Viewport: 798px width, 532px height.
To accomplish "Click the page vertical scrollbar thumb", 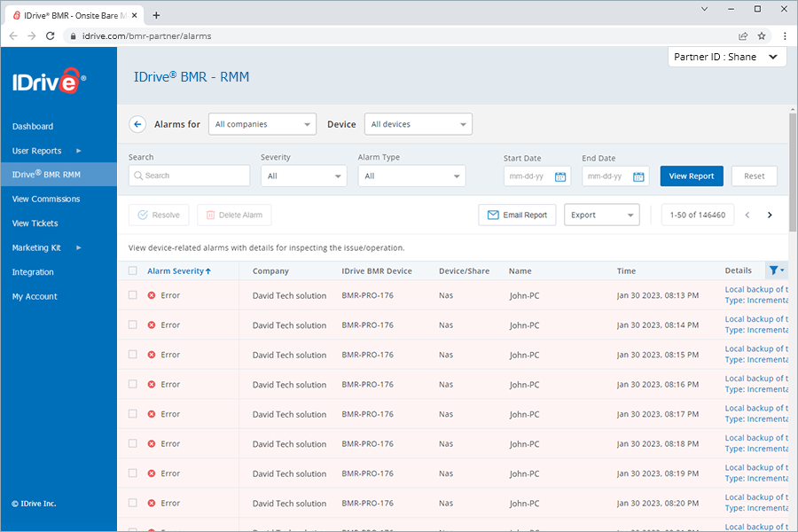I will click(x=793, y=172).
